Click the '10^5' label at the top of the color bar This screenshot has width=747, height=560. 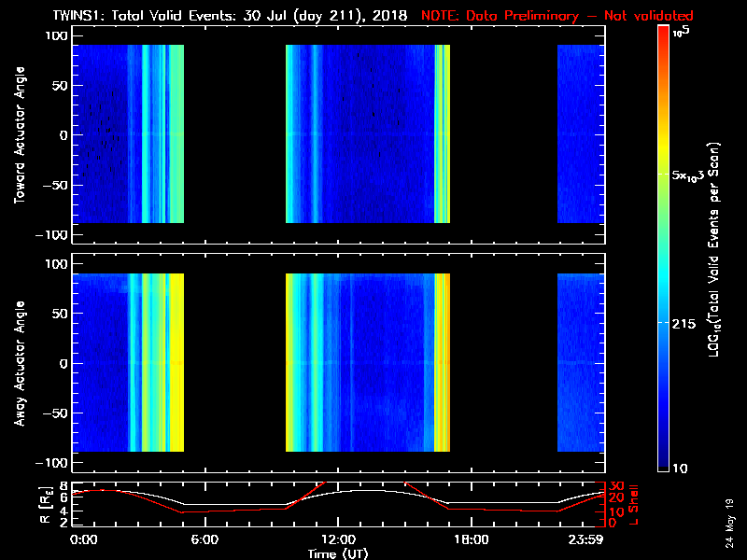pyautogui.click(x=682, y=32)
